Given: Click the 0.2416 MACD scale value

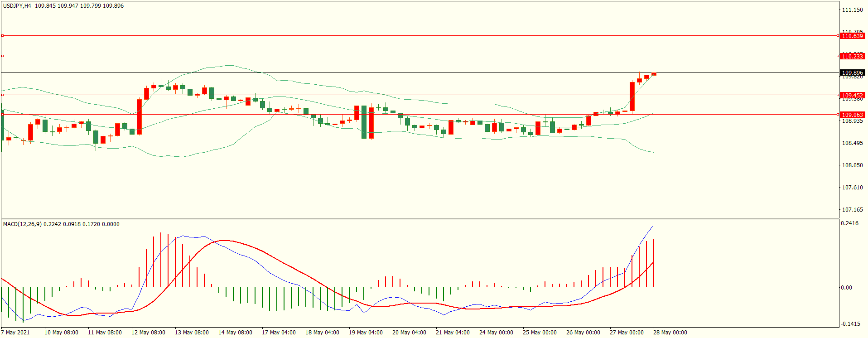Looking at the screenshot, I should point(849,223).
